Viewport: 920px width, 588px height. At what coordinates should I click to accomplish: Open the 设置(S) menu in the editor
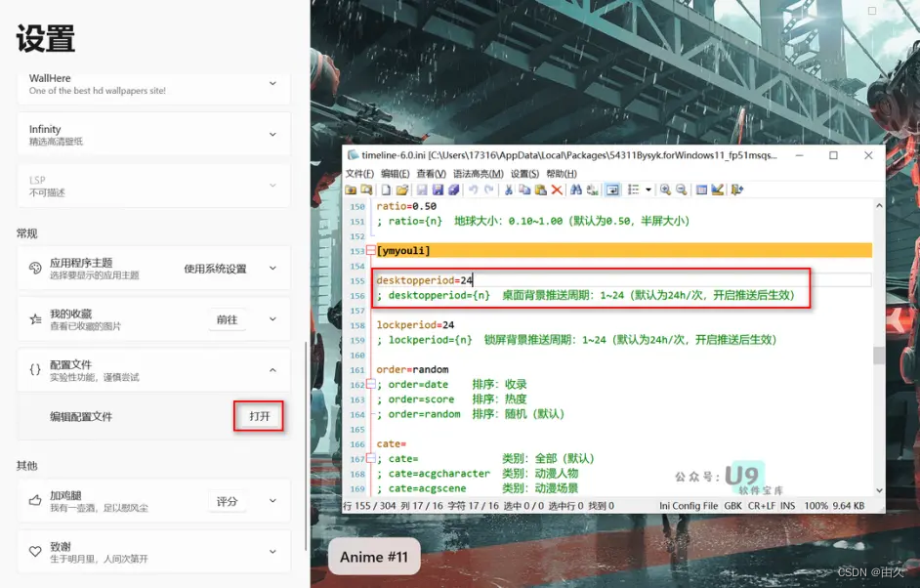coord(524,174)
